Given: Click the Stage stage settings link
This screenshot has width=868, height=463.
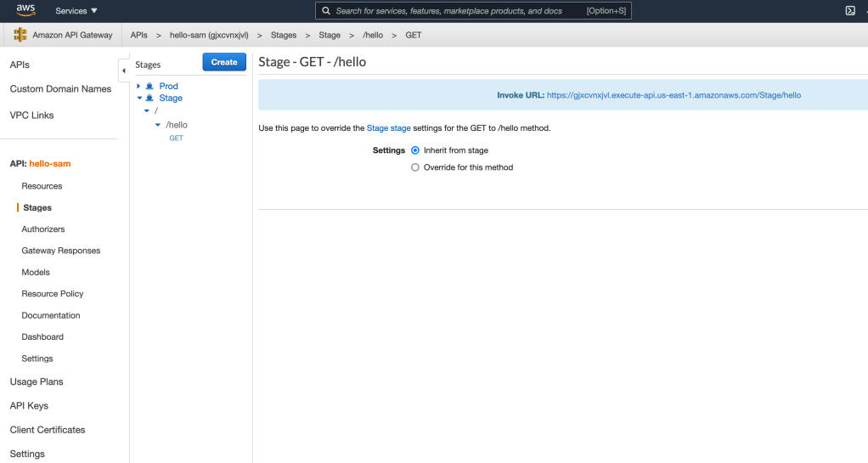Looking at the screenshot, I should coord(388,128).
